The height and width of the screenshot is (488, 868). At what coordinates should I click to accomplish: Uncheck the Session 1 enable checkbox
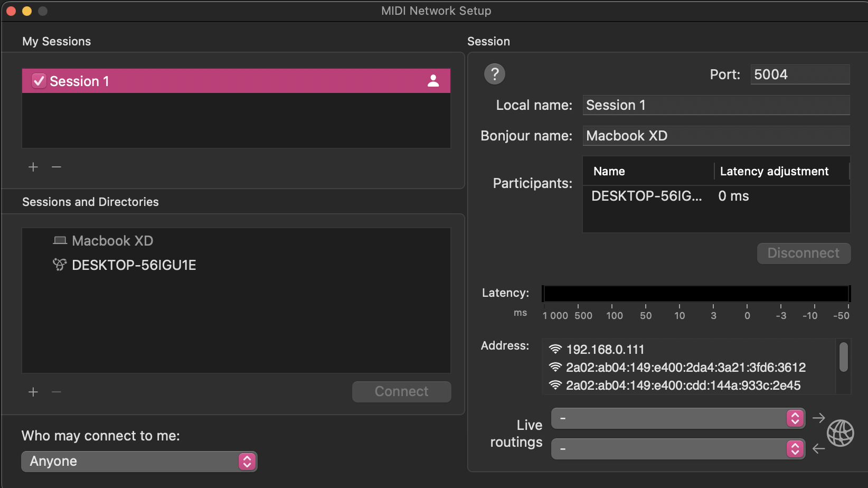point(39,81)
